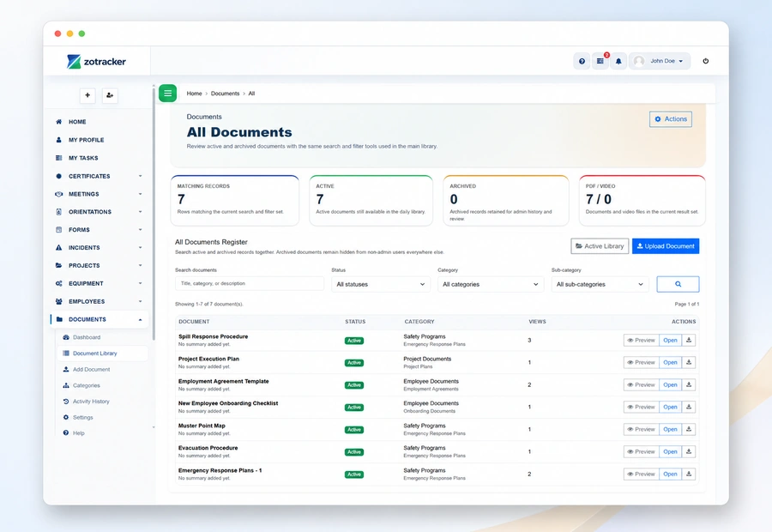Click the Archived stat card
The image size is (772, 532).
[505, 201]
